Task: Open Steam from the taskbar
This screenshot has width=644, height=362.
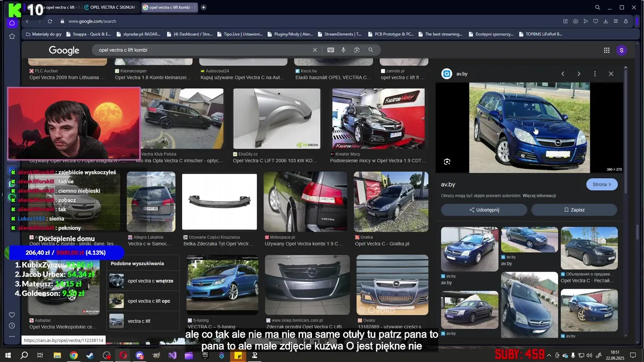Action: coord(90,355)
